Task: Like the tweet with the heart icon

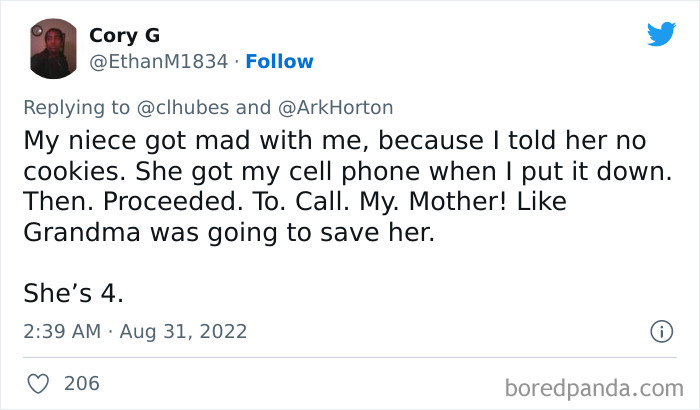Action: pyautogui.click(x=36, y=383)
